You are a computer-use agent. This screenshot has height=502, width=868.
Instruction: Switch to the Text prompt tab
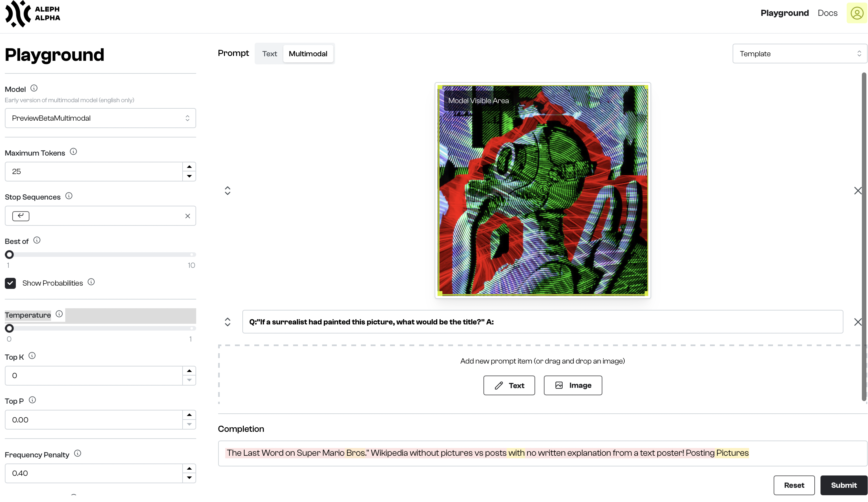(270, 53)
